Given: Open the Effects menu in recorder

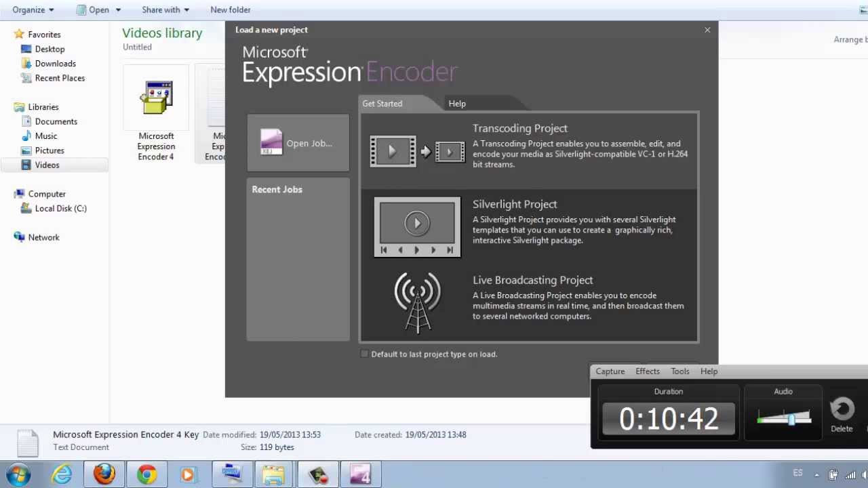Looking at the screenshot, I should [x=648, y=371].
